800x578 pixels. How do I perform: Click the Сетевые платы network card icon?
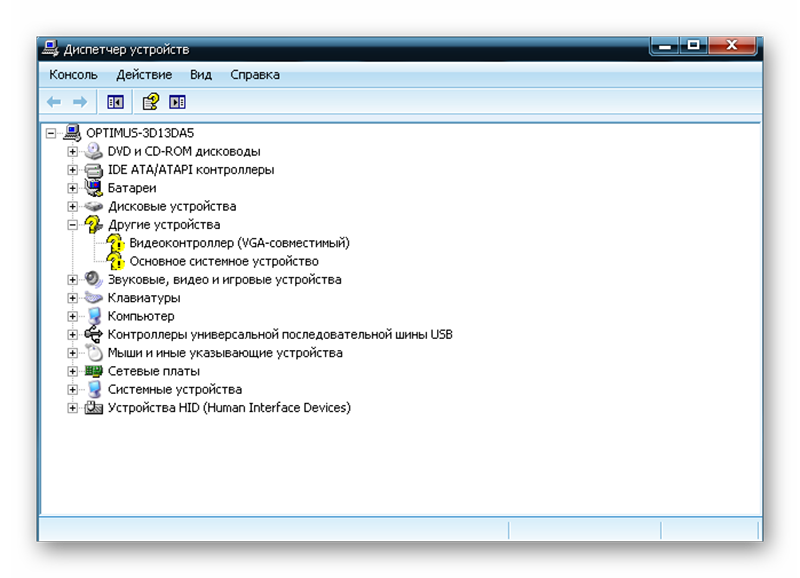[x=94, y=371]
